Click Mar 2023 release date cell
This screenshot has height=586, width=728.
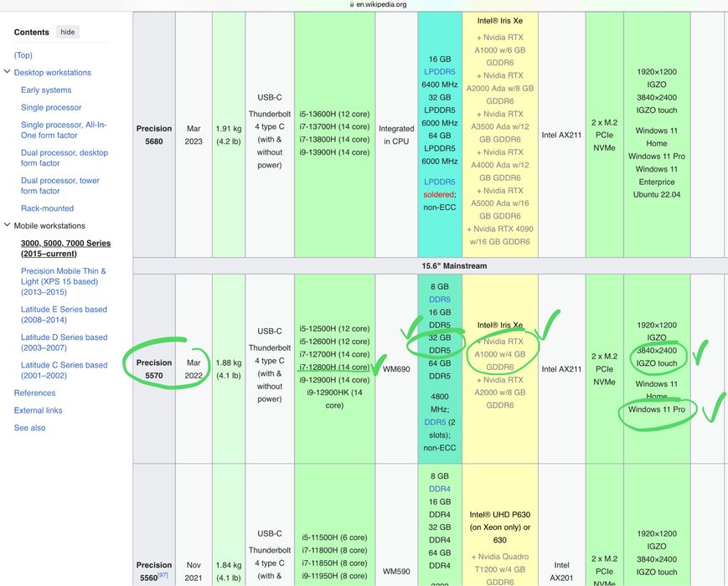click(194, 135)
